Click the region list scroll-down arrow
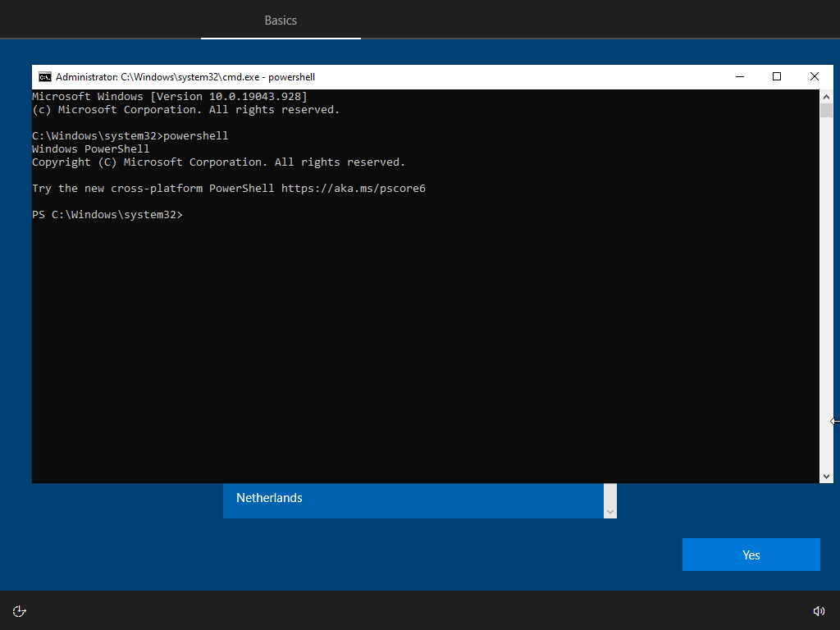840x630 pixels. [x=610, y=512]
